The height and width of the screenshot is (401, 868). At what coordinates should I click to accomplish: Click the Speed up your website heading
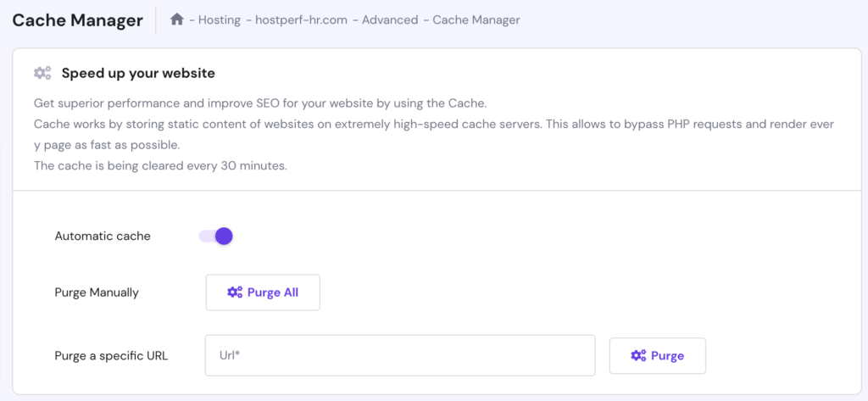click(138, 73)
